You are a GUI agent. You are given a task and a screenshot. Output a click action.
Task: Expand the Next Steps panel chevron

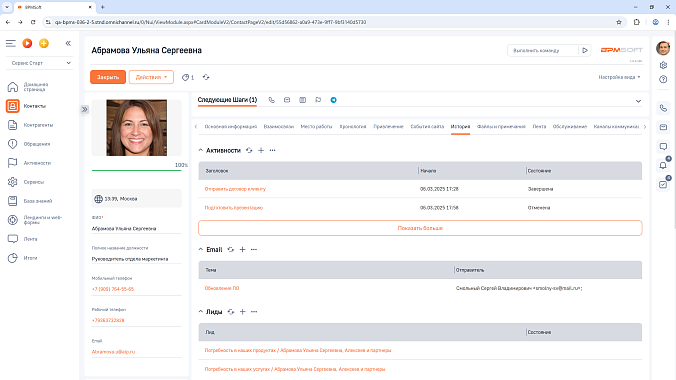point(638,101)
